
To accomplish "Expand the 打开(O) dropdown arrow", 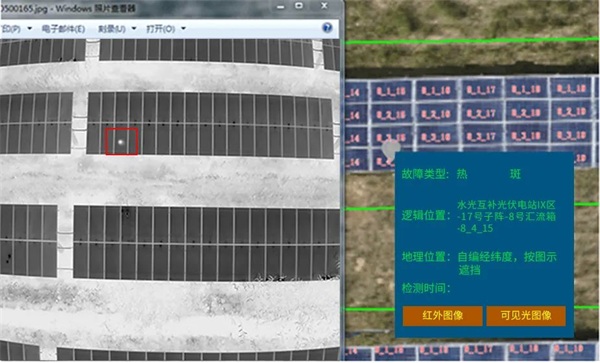I will (x=183, y=28).
